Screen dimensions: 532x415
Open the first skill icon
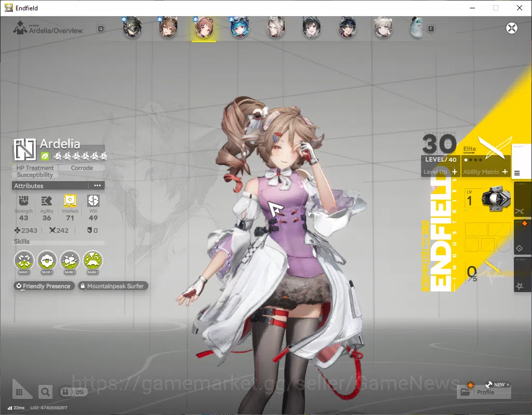(x=24, y=260)
